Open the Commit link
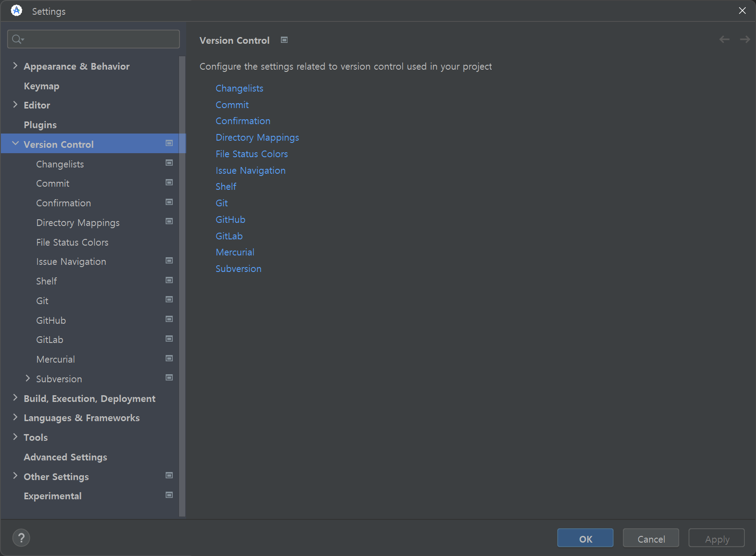 pos(232,105)
